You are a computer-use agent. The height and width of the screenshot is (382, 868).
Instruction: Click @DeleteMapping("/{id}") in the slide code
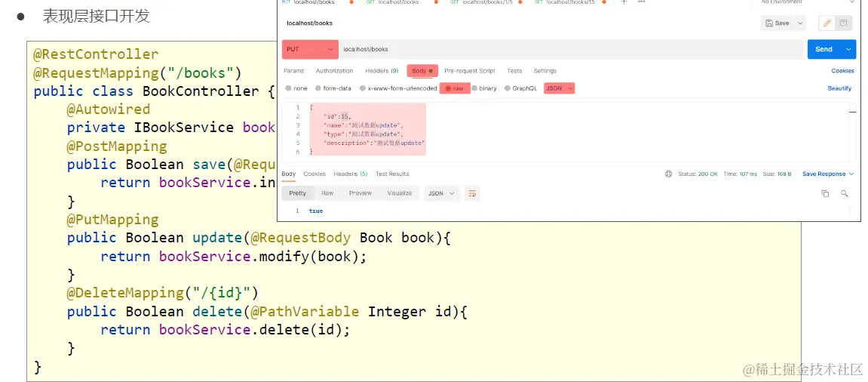click(x=163, y=293)
